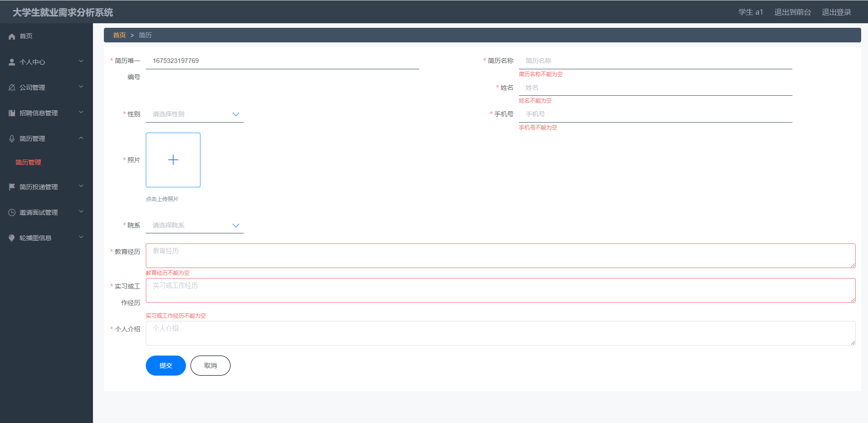868x423 pixels.
Task: Click the 姓名 input field
Action: [x=656, y=88]
